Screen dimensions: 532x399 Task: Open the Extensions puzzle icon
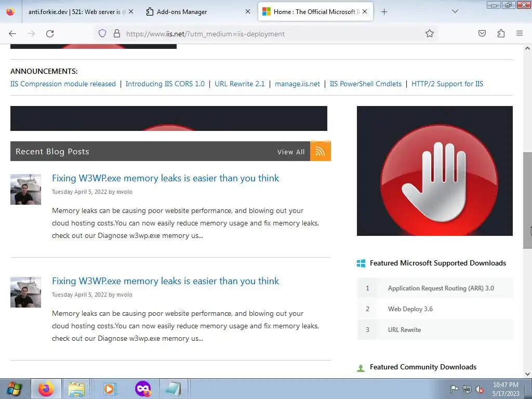pos(501,34)
